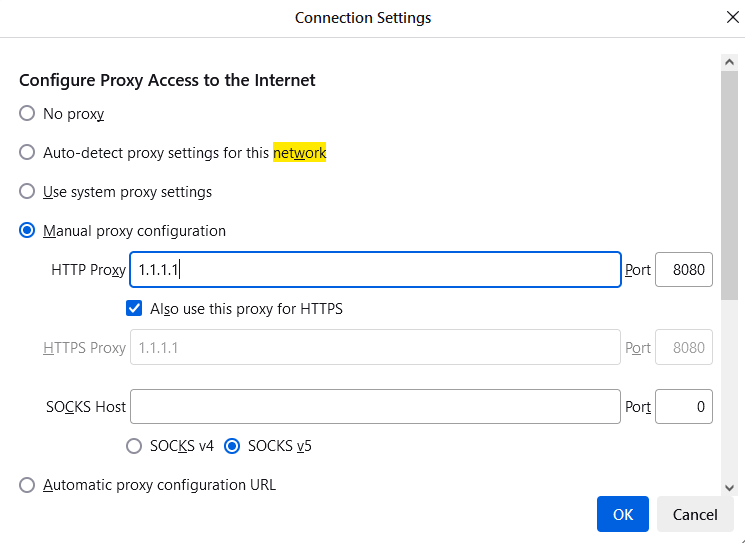Image resolution: width=745 pixels, height=543 pixels.
Task: Click the scrollbar up arrow
Action: [x=731, y=62]
